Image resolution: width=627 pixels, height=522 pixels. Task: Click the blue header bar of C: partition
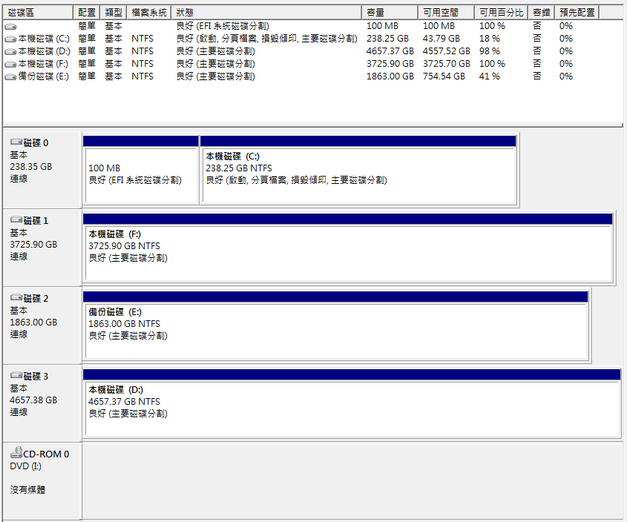point(358,141)
